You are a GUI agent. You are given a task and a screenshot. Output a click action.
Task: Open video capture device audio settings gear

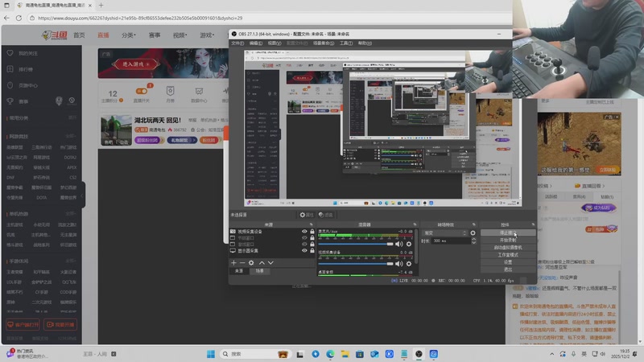(409, 264)
